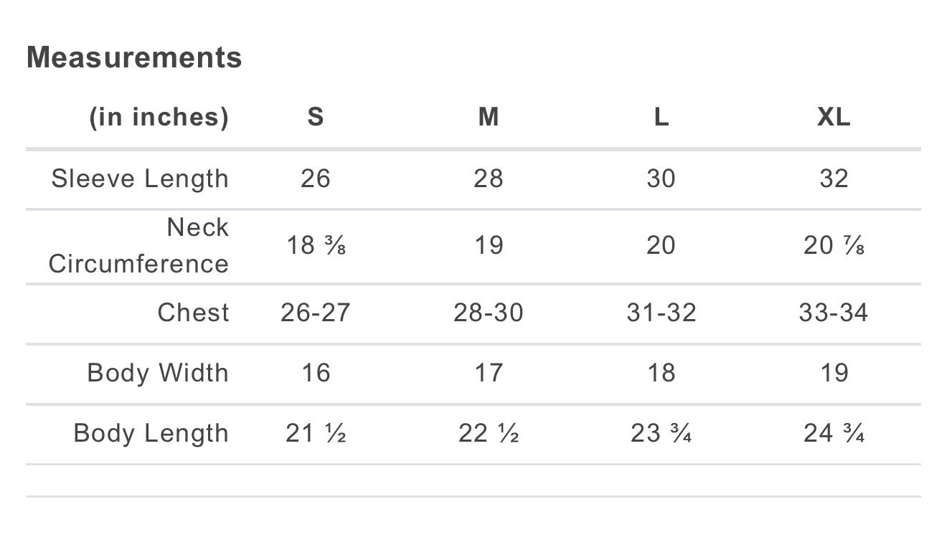Select the L size column header

point(661,117)
